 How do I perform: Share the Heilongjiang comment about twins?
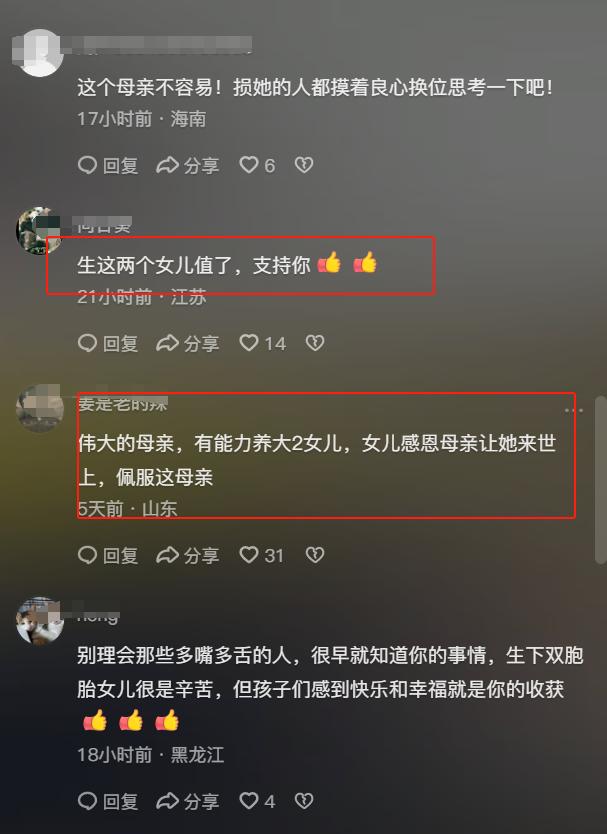[188, 801]
